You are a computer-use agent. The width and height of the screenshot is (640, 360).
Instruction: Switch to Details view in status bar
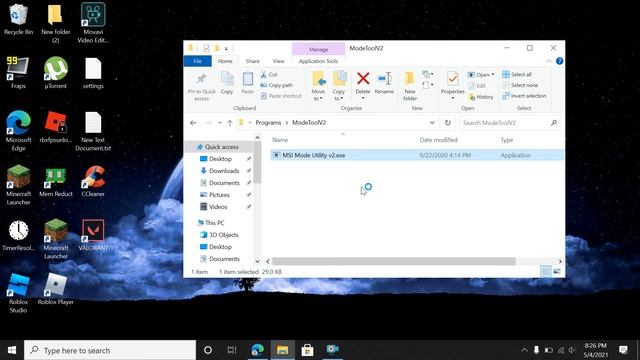click(x=546, y=271)
